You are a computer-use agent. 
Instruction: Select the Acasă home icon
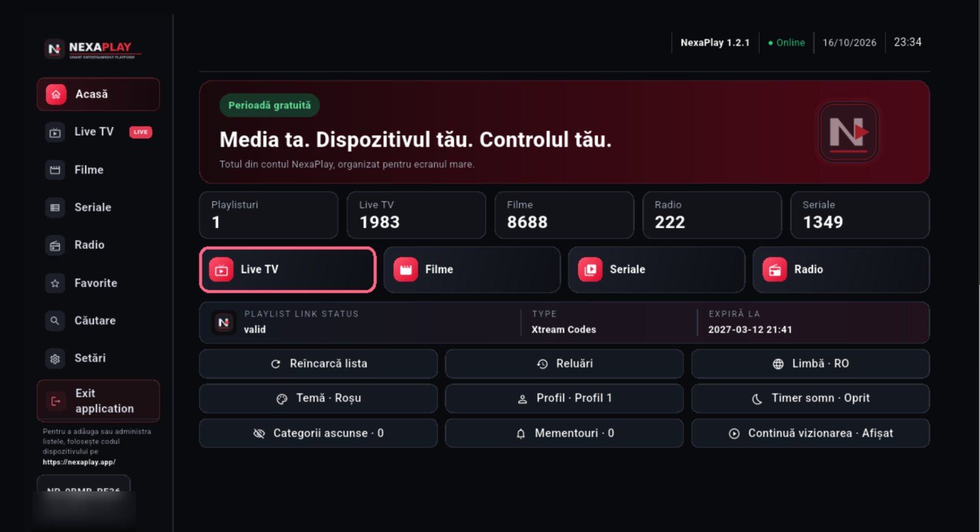[x=56, y=94]
